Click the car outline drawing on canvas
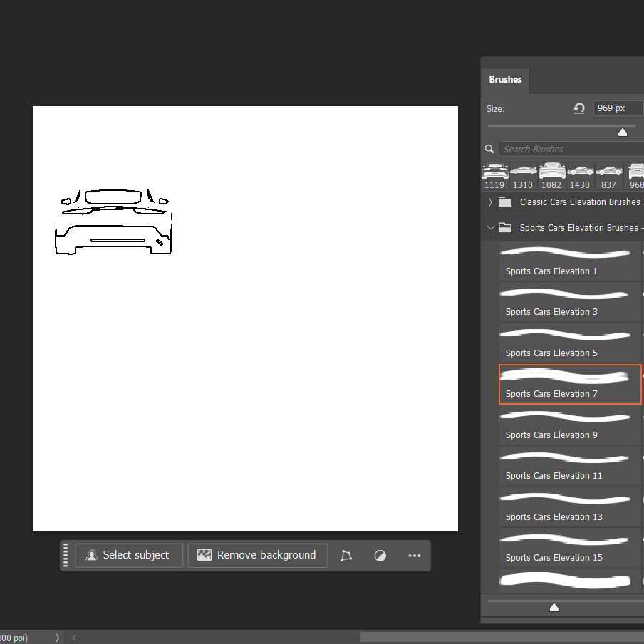This screenshot has height=644, width=644. (x=113, y=222)
